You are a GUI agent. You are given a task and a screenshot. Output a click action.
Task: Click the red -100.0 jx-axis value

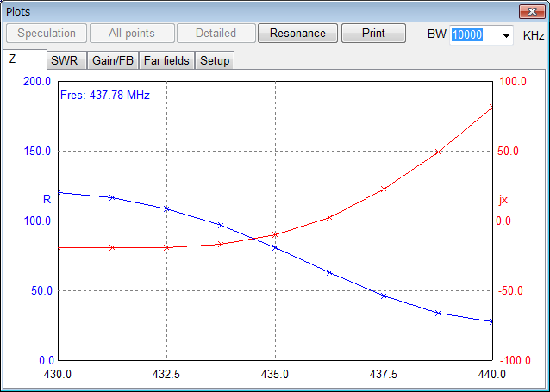(x=515, y=360)
